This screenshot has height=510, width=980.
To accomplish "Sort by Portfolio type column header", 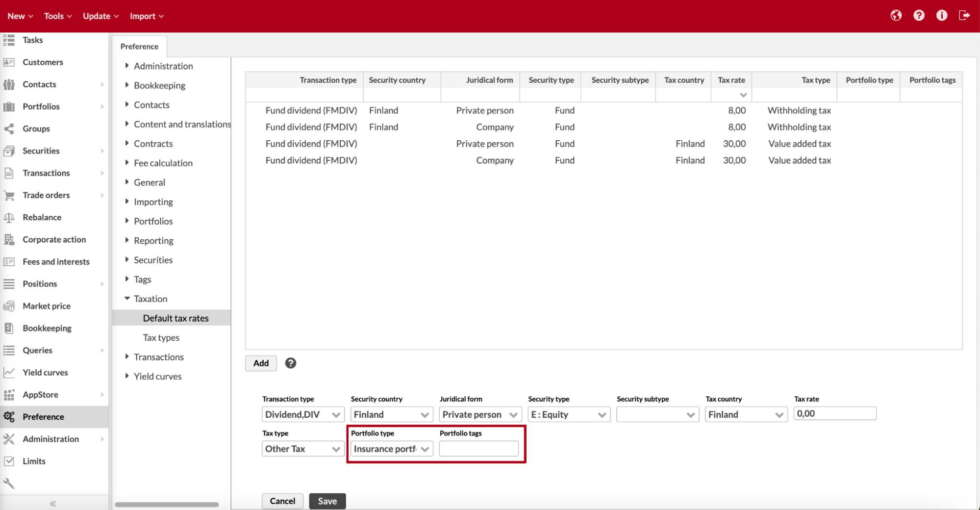I will point(869,80).
